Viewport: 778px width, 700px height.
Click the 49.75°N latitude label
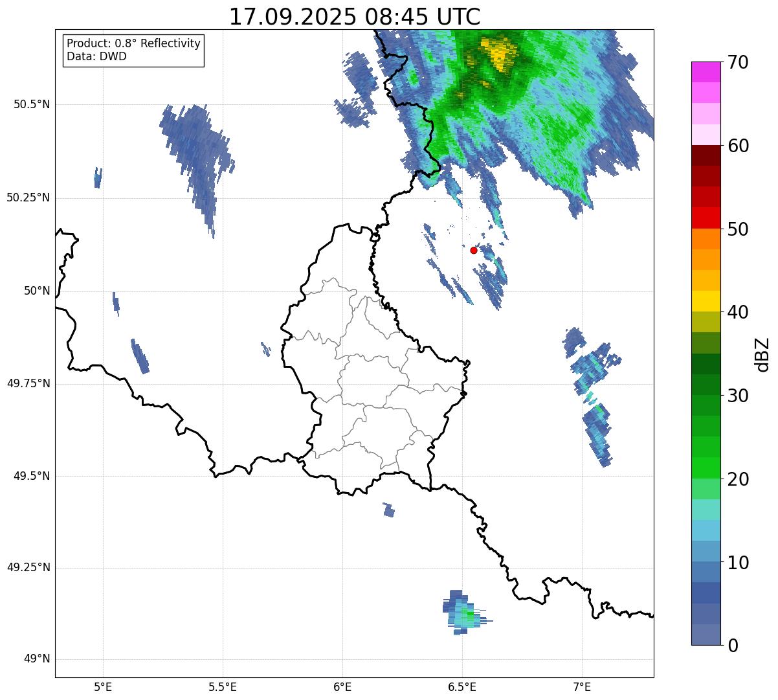pos(28,384)
